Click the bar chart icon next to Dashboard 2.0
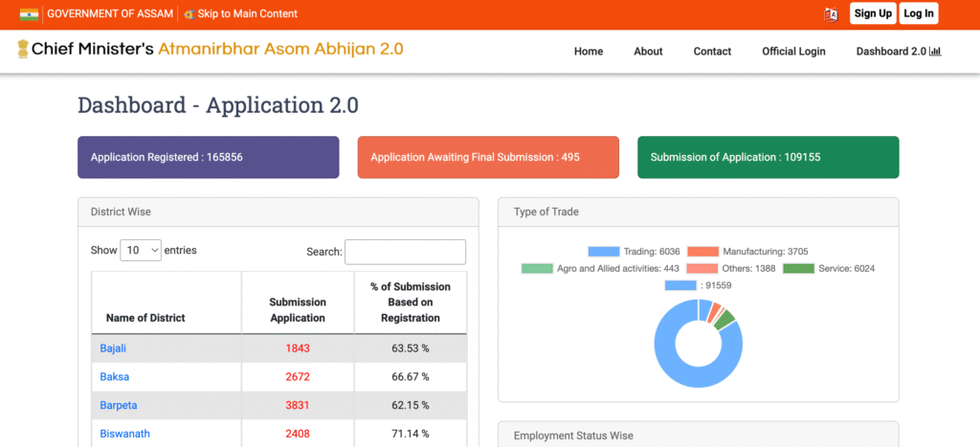 (935, 52)
